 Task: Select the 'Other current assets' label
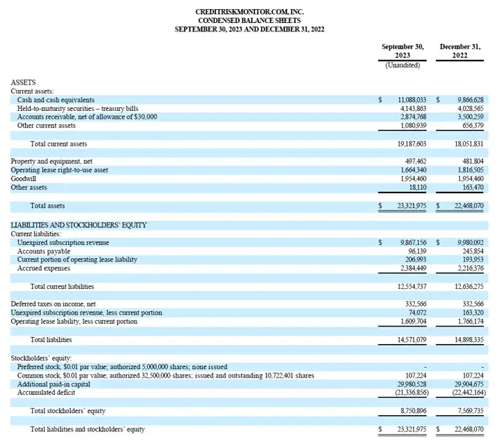click(x=47, y=126)
